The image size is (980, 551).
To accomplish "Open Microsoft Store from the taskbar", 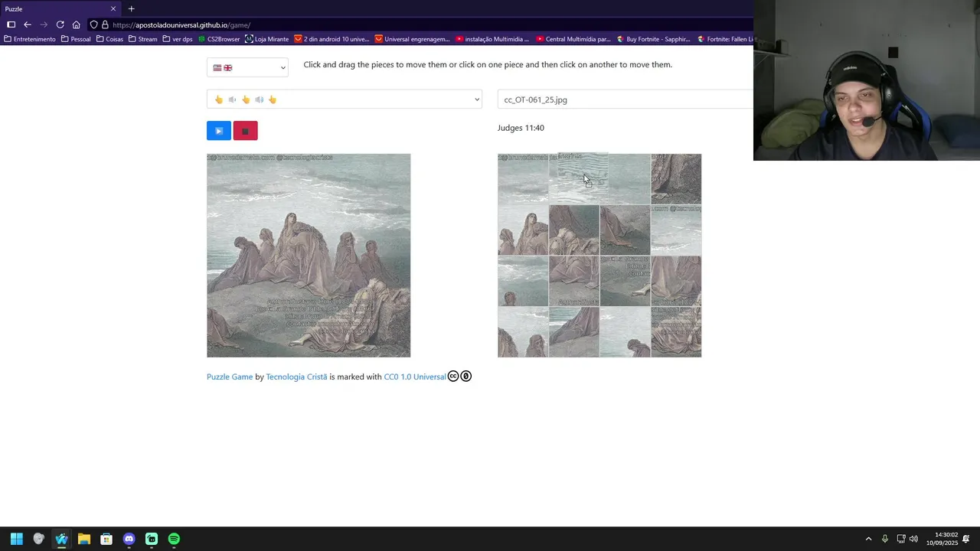I will coord(106,539).
